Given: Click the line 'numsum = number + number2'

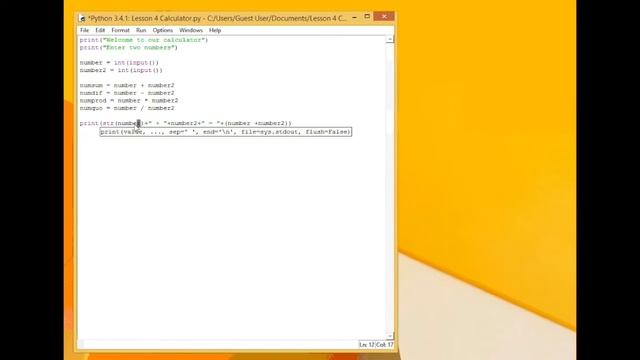Looking at the screenshot, I should click(127, 85).
